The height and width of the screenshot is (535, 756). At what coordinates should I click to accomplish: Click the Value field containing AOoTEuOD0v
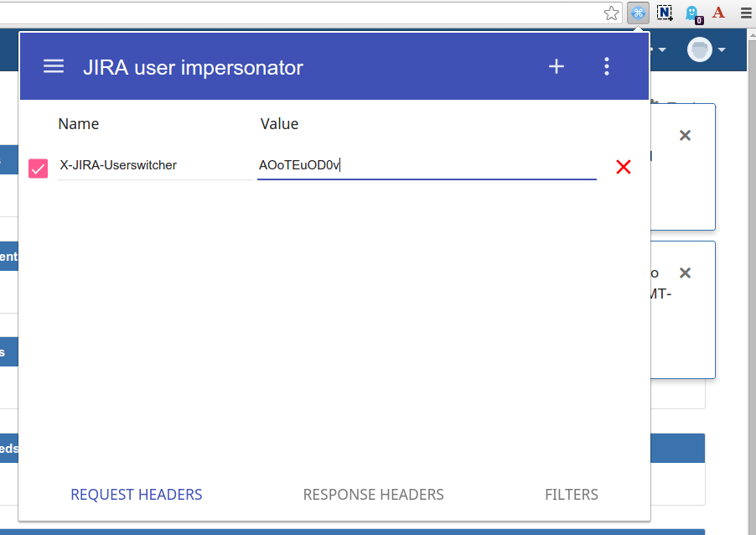pos(426,166)
